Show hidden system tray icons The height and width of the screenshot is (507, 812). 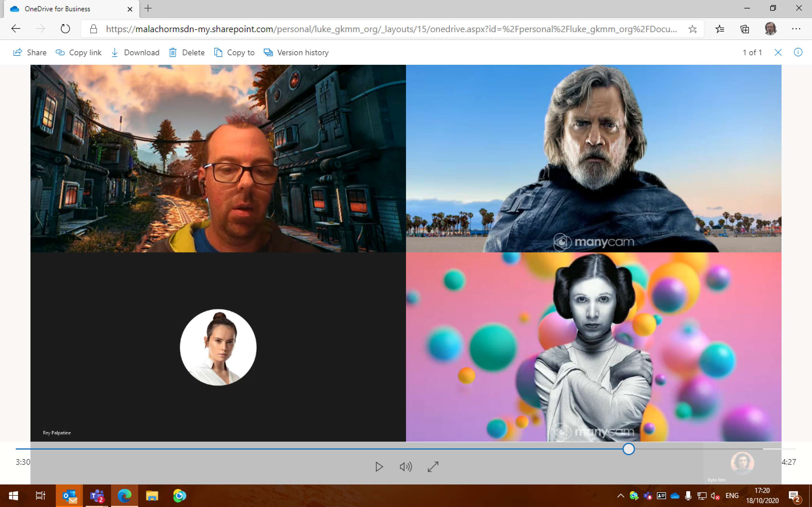pyautogui.click(x=620, y=496)
